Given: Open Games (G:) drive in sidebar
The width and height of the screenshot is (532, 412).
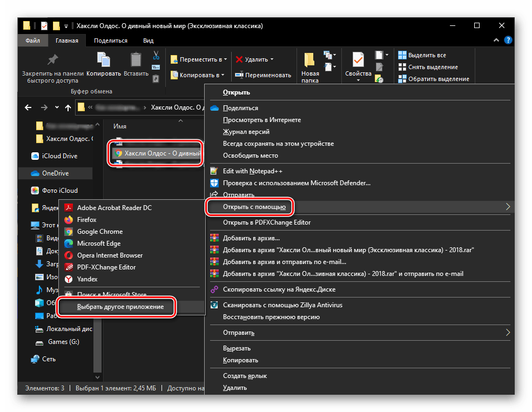Looking at the screenshot, I should coord(63,342).
